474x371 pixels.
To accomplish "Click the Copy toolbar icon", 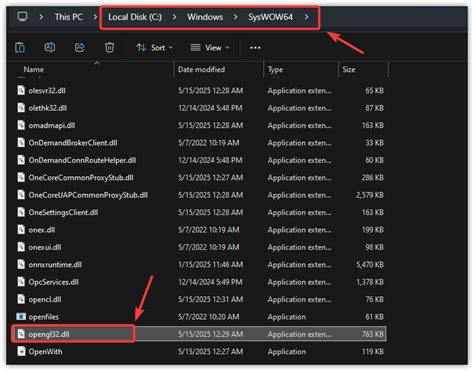I will [x=20, y=47].
